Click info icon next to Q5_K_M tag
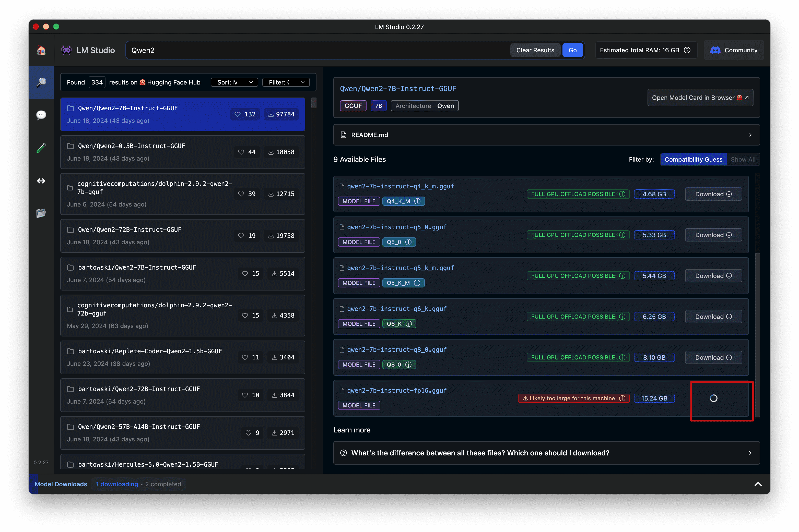Viewport: 799px width, 532px height. click(x=417, y=283)
